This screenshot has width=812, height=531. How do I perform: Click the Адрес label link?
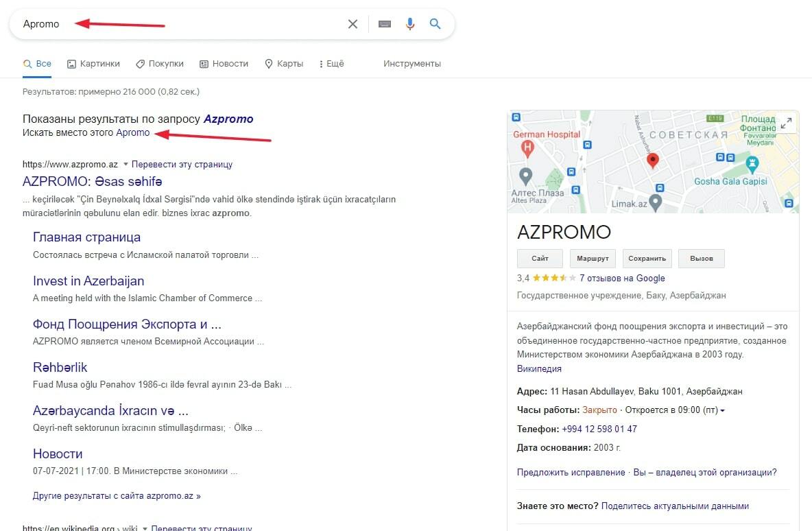[532, 391]
